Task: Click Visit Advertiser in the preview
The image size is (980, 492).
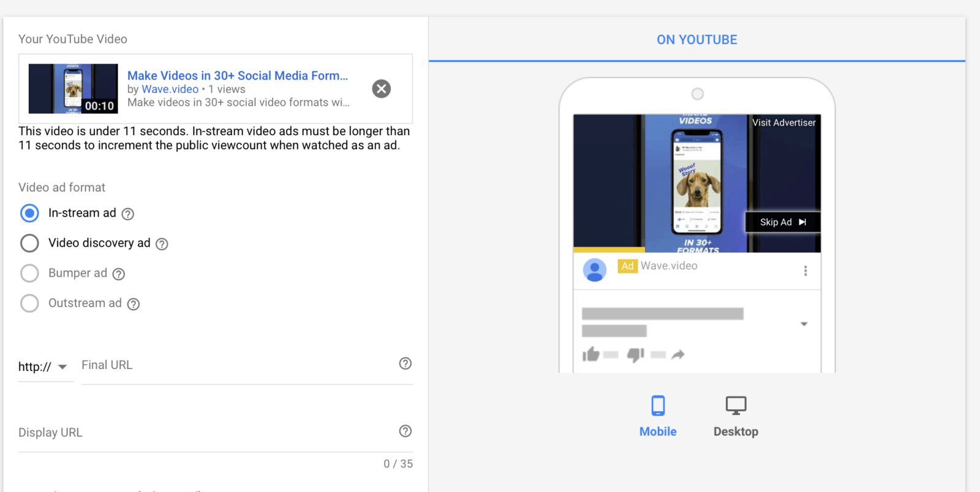Action: pos(784,122)
